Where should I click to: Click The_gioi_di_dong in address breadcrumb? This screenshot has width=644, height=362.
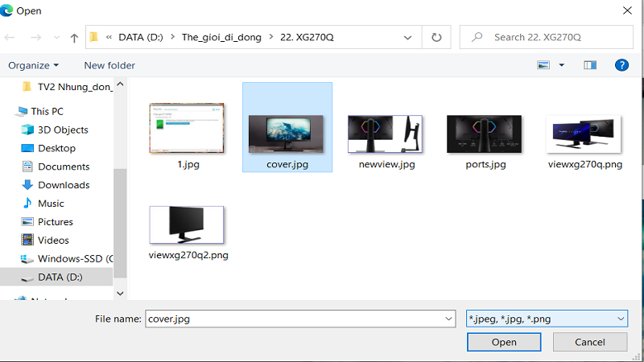[221, 37]
